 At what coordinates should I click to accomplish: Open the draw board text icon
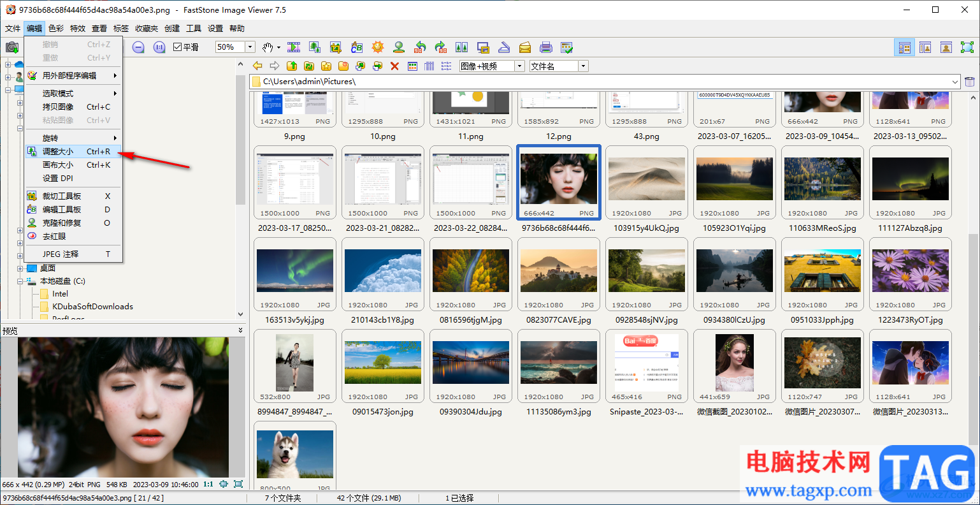pyautogui.click(x=357, y=47)
